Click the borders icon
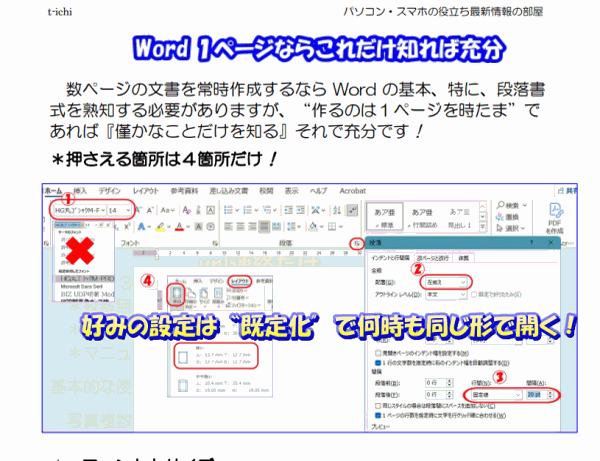 click(332, 226)
